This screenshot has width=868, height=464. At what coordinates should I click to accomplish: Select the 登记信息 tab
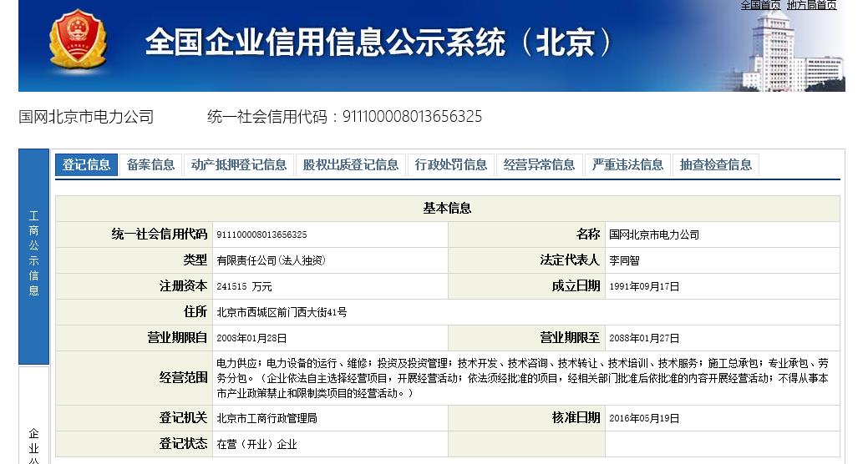pos(86,164)
